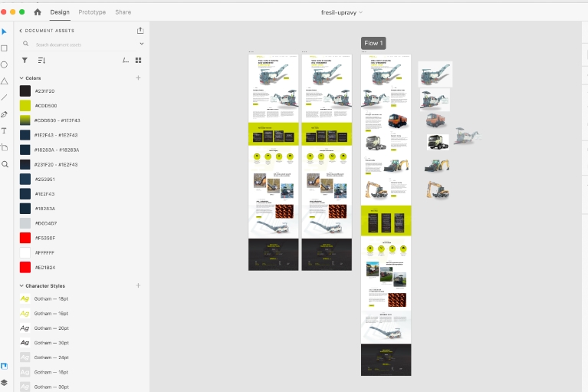Open the Layers panel icon
This screenshot has width=588, height=392.
pos(5,382)
